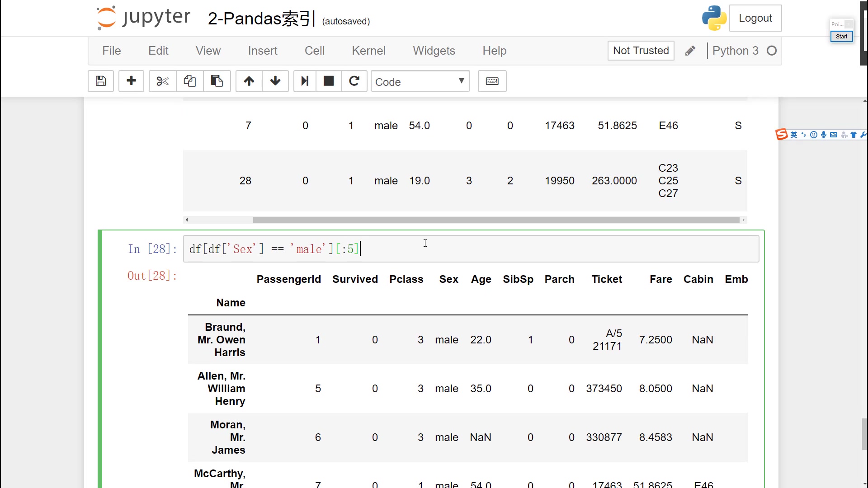Open the Sogou emoji smiley icon

[x=814, y=135]
